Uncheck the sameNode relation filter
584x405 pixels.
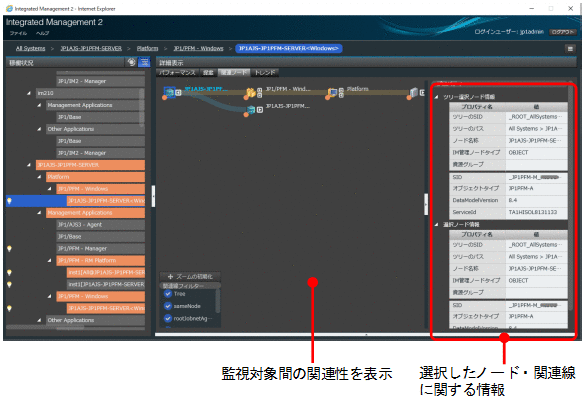168,306
